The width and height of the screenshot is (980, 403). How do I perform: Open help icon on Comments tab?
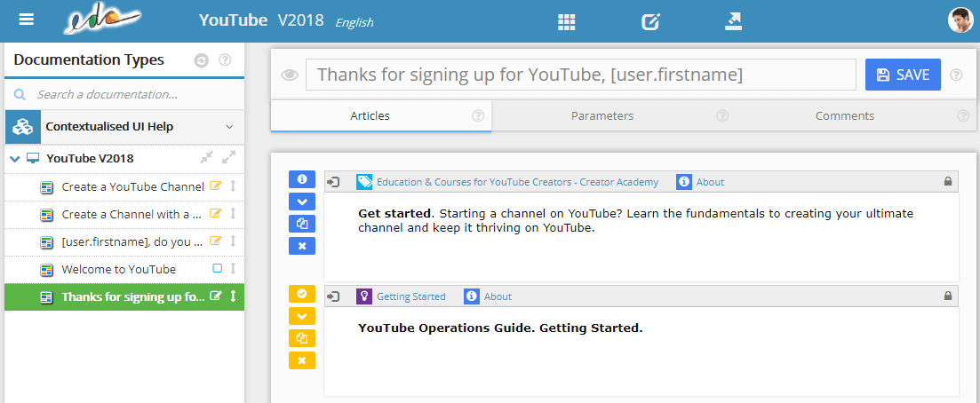tap(963, 115)
